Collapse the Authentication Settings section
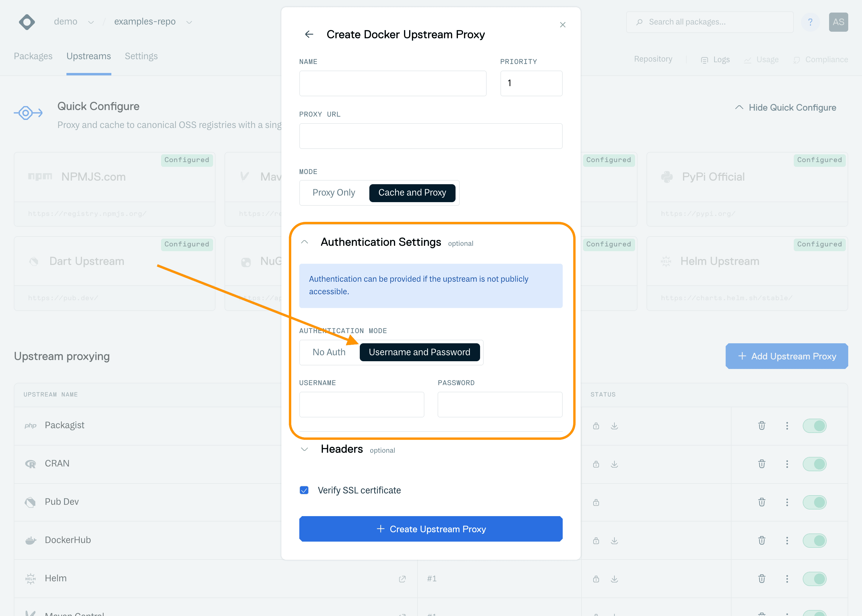 304,242
